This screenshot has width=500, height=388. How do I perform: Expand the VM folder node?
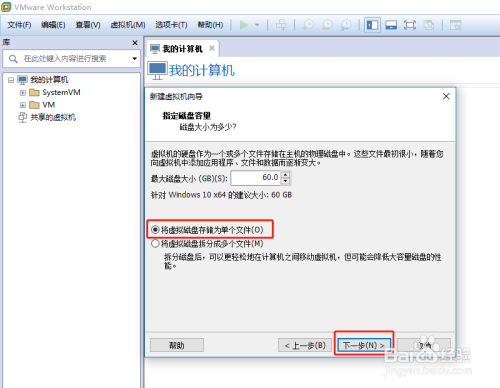click(23, 105)
